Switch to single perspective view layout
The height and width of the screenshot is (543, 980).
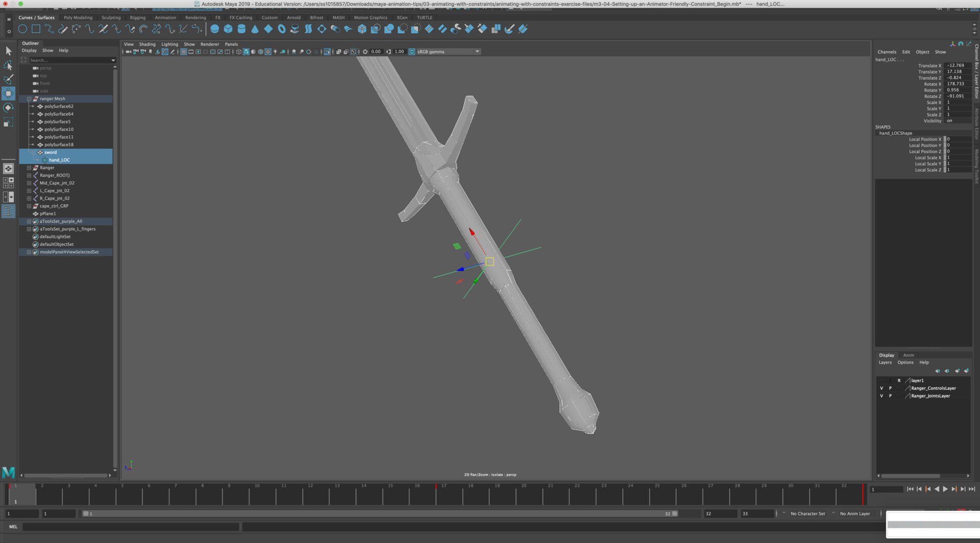(x=8, y=169)
